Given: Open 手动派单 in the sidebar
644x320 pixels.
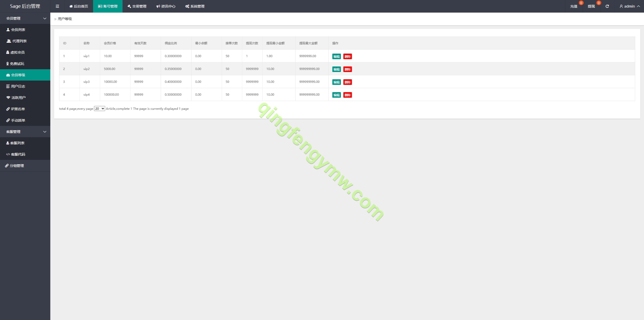Looking at the screenshot, I should (25, 120).
